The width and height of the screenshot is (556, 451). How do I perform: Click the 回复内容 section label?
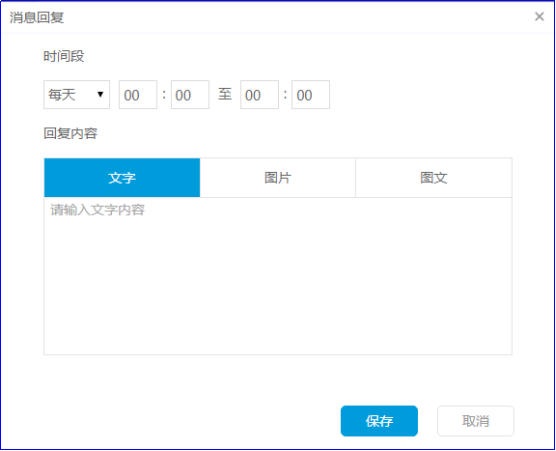point(71,133)
